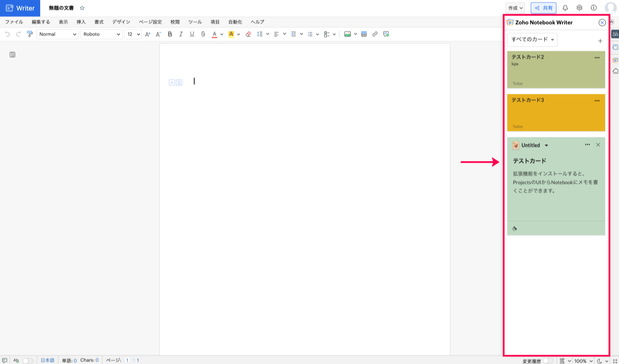Apply bold formatting
The width and height of the screenshot is (619, 364).
point(170,34)
